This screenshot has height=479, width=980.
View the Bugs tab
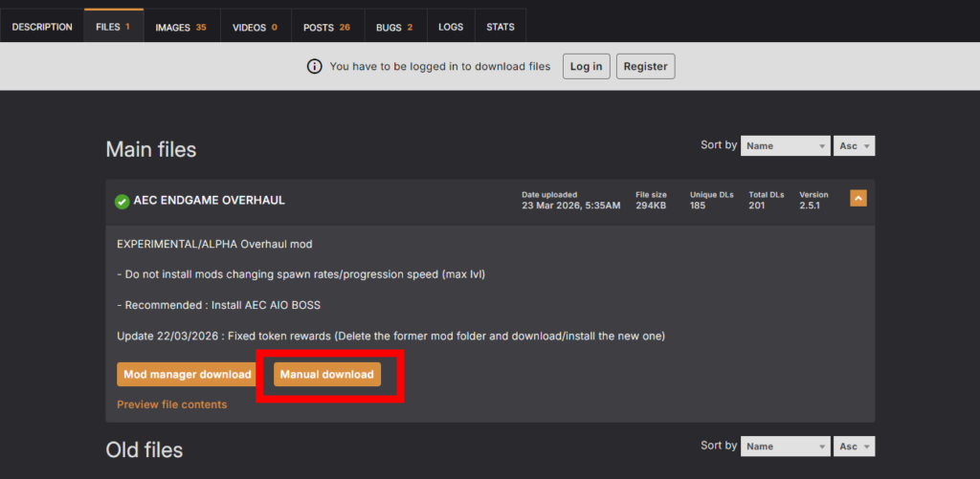tap(394, 27)
